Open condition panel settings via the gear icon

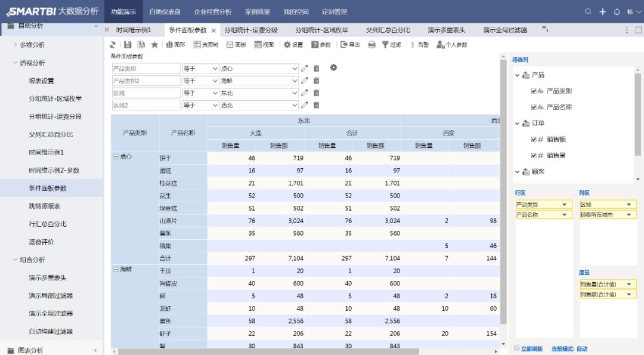tap(333, 67)
